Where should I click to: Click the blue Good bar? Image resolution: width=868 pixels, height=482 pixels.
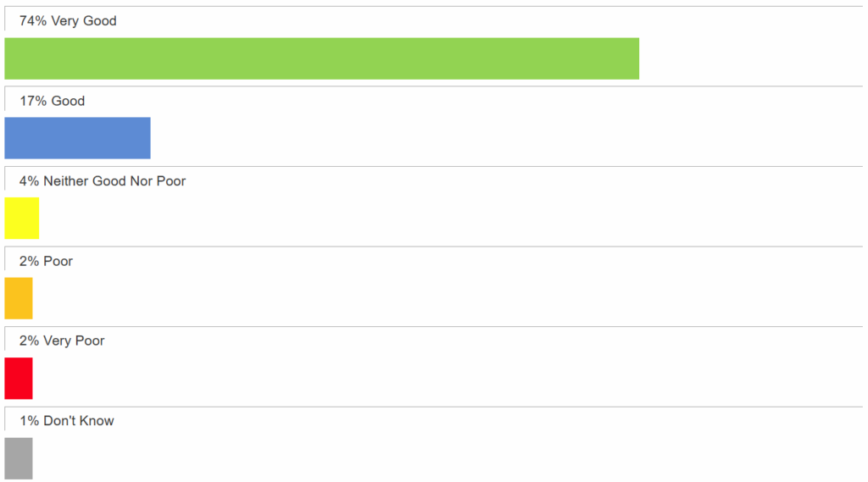coord(77,138)
